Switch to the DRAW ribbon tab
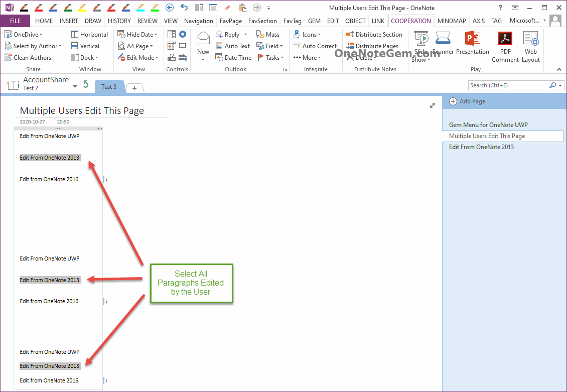Image resolution: width=567 pixels, height=392 pixels. pyautogui.click(x=93, y=21)
